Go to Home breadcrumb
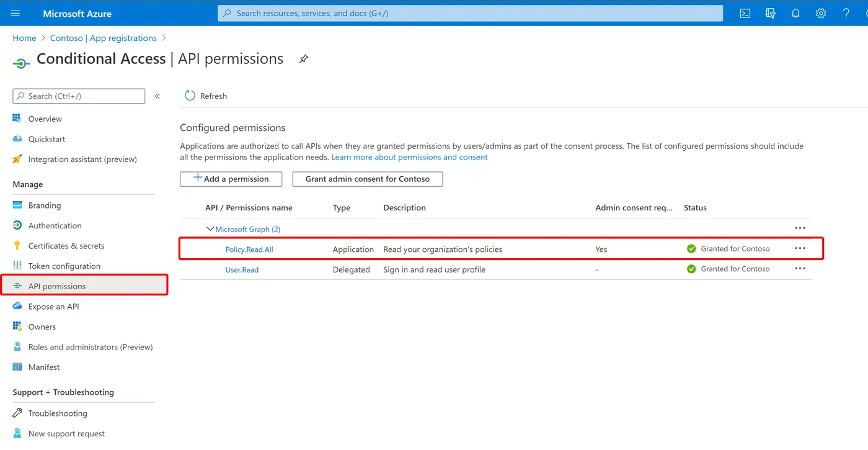 coord(24,38)
